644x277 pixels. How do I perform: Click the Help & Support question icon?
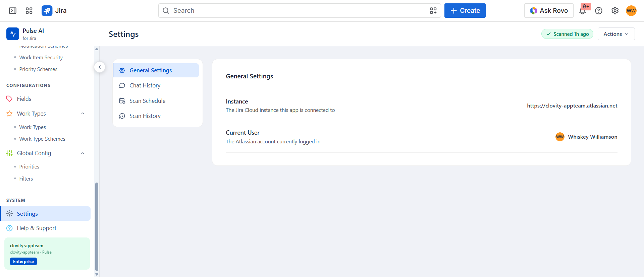[x=9, y=228]
